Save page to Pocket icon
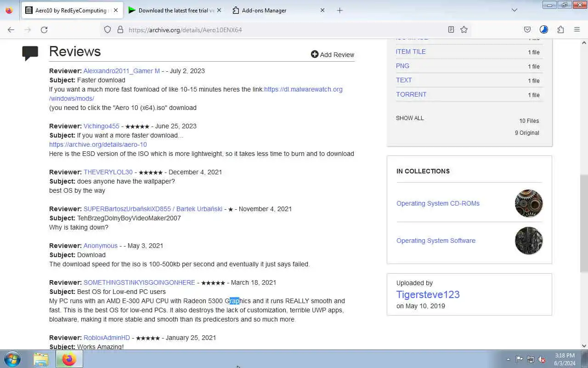Image resolution: width=588 pixels, height=368 pixels. click(527, 29)
